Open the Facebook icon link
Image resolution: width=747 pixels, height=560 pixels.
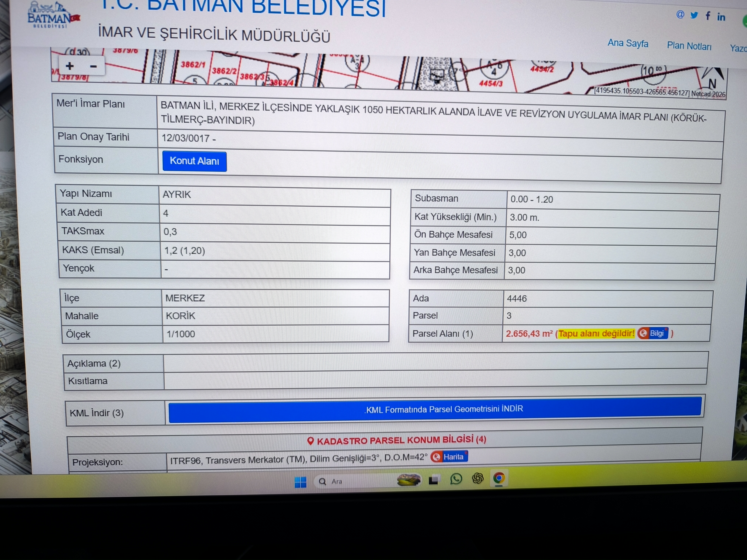tap(708, 16)
